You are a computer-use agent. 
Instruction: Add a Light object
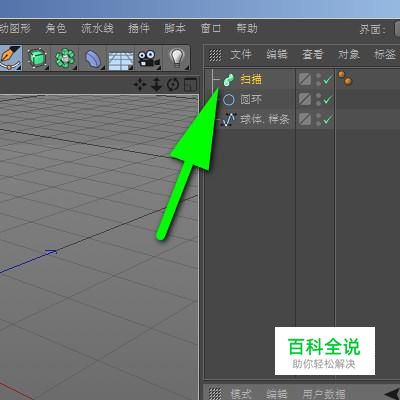pos(177,58)
